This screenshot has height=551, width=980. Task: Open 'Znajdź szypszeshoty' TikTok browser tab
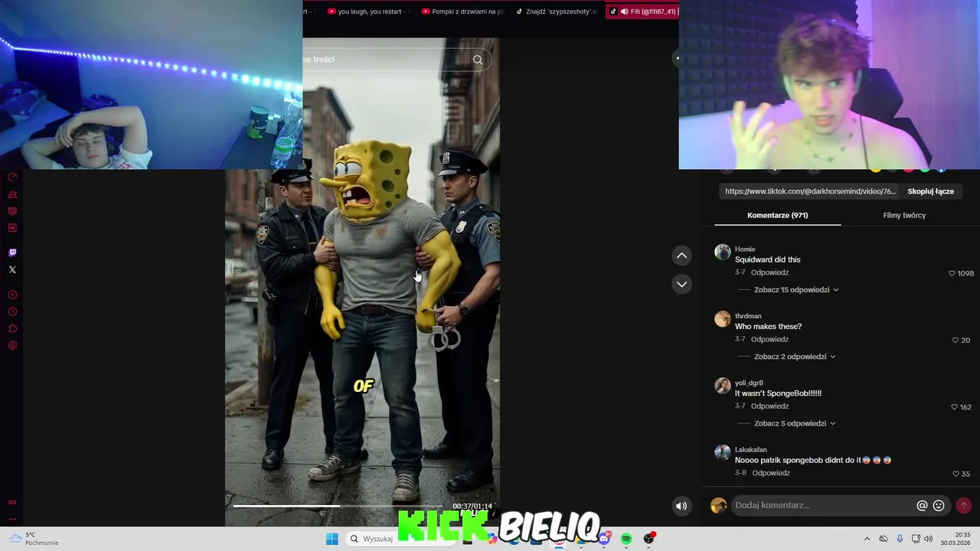click(557, 11)
